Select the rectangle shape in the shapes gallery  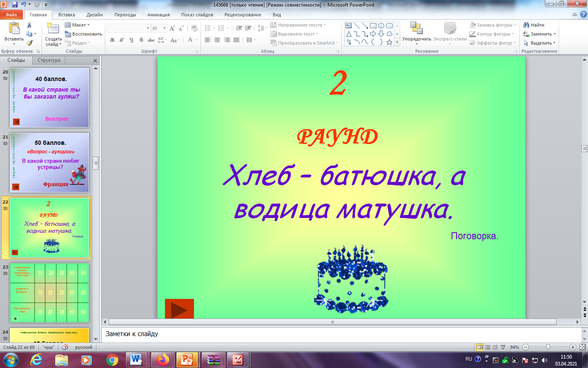click(x=373, y=26)
